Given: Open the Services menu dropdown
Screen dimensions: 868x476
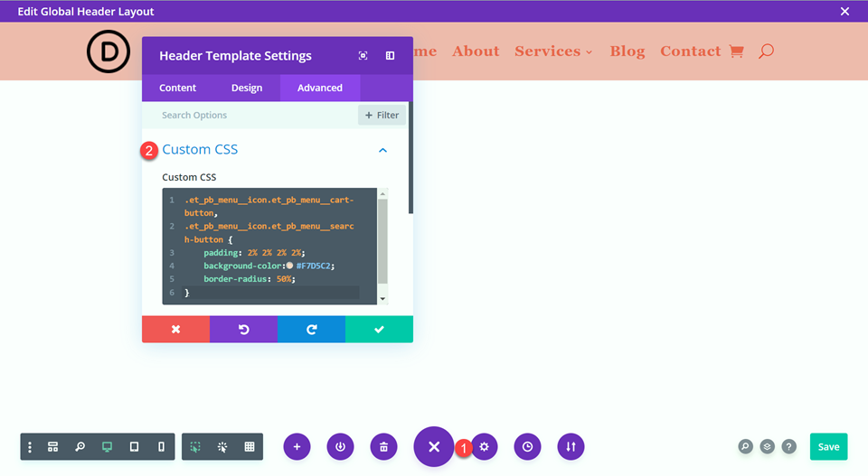Looking at the screenshot, I should click(553, 51).
